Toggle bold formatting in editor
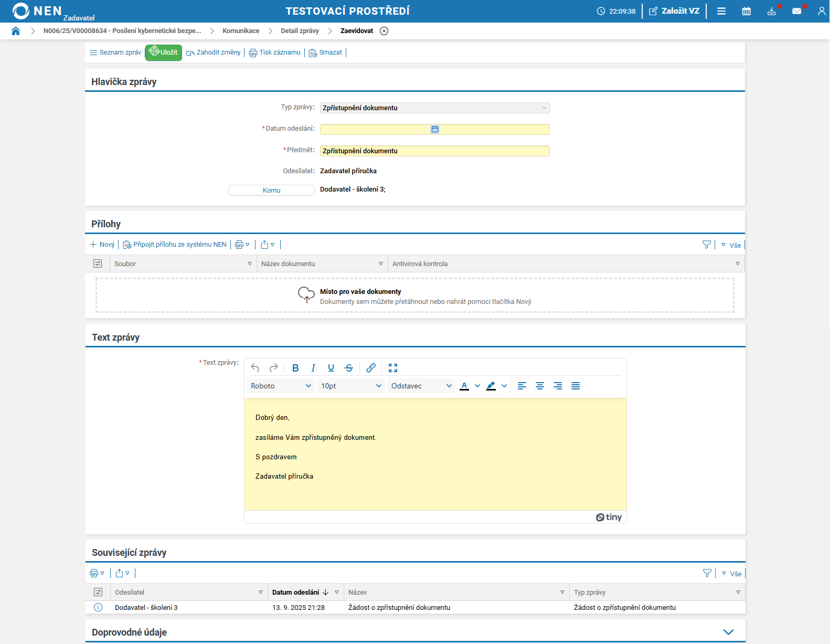Viewport: 830px width, 644px height. 295,368
